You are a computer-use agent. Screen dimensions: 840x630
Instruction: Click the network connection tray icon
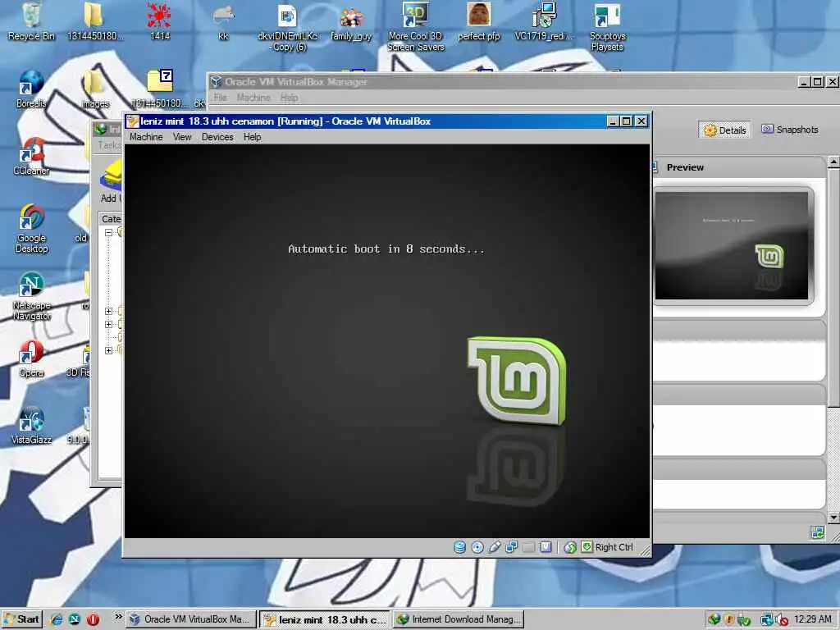(767, 620)
